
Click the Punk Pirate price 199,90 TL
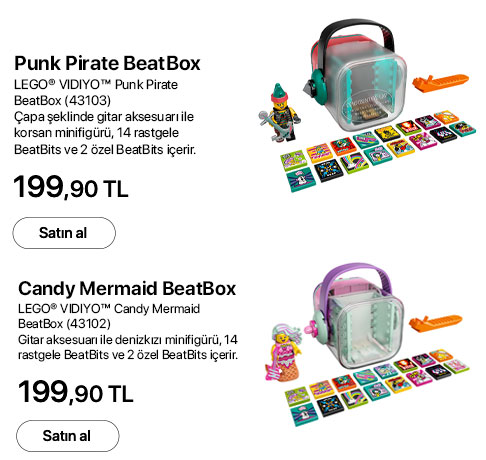[x=71, y=187]
